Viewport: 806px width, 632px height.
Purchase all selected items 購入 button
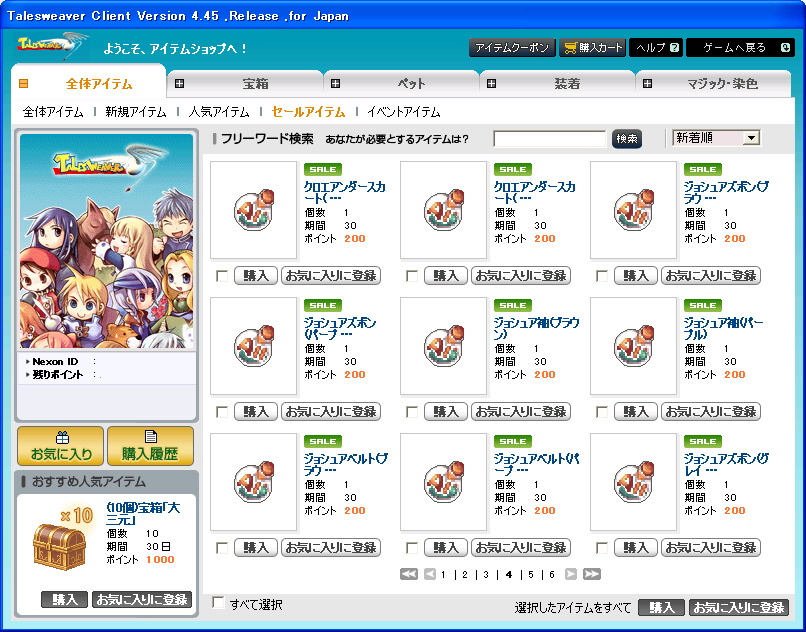point(661,607)
